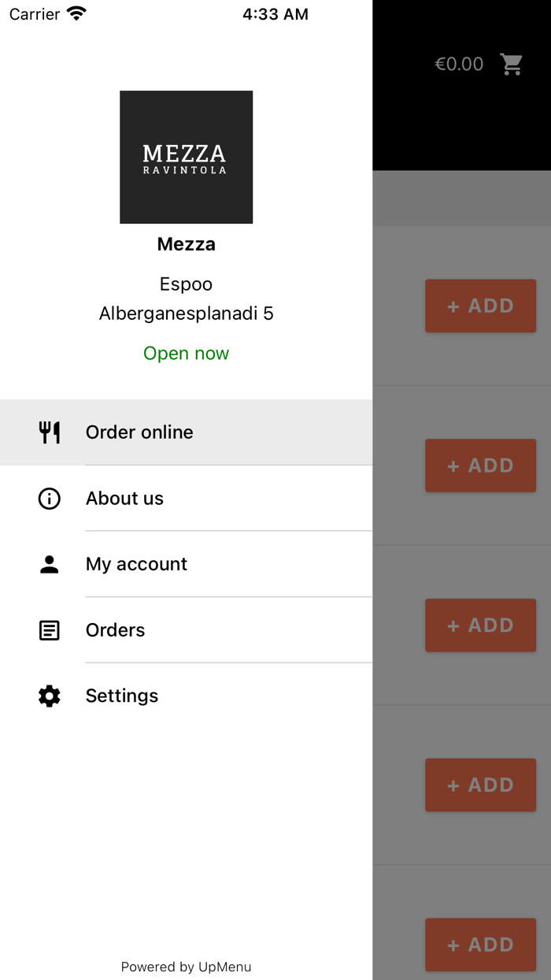The width and height of the screenshot is (551, 980).
Task: Open Settings from the sidebar
Action: [x=122, y=696]
